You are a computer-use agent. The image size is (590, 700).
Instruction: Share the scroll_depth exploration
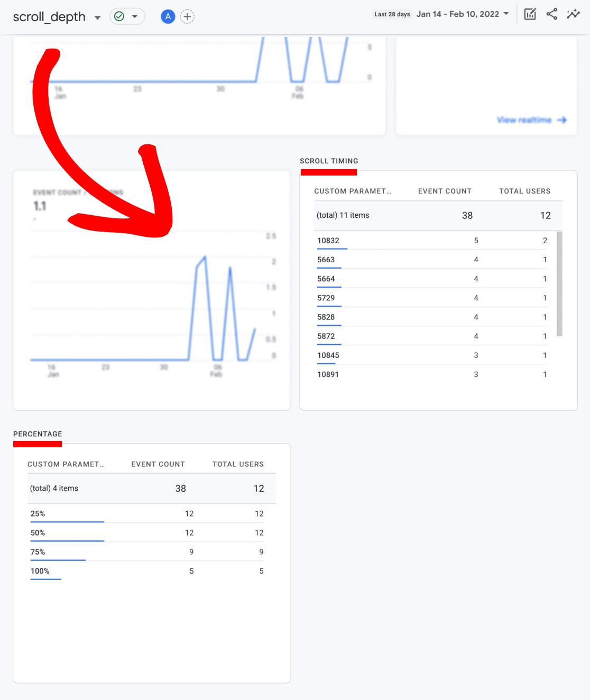(x=551, y=14)
